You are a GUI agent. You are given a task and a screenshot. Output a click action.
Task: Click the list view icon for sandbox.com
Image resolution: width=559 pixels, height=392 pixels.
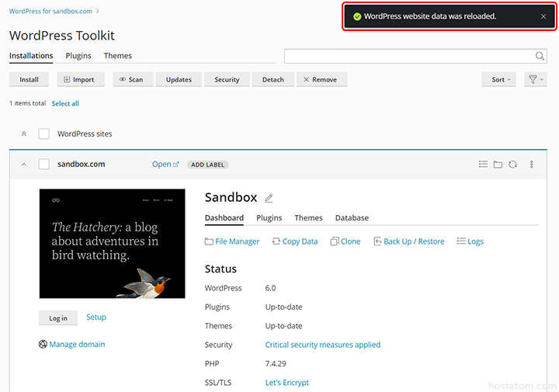pyautogui.click(x=483, y=165)
